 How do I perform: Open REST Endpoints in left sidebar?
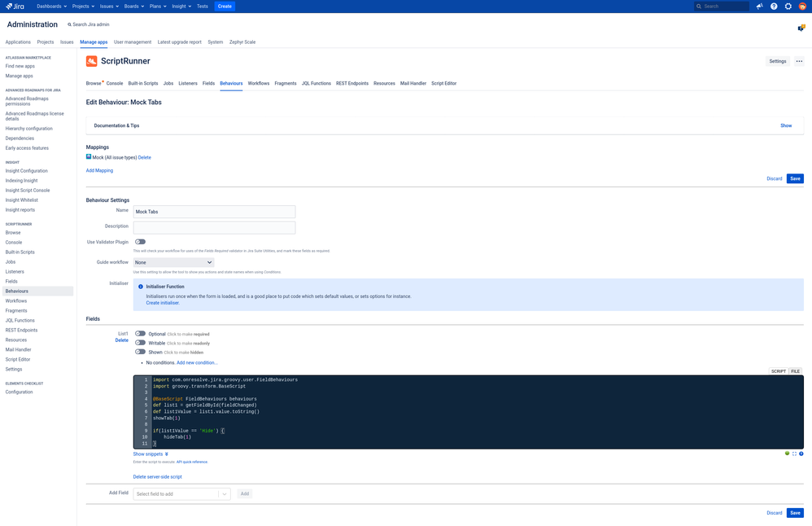coord(21,330)
